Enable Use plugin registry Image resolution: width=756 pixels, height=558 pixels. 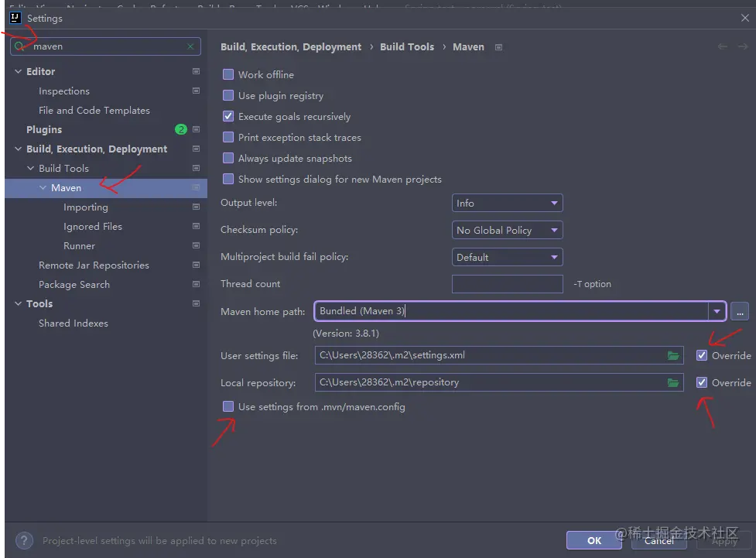click(228, 95)
